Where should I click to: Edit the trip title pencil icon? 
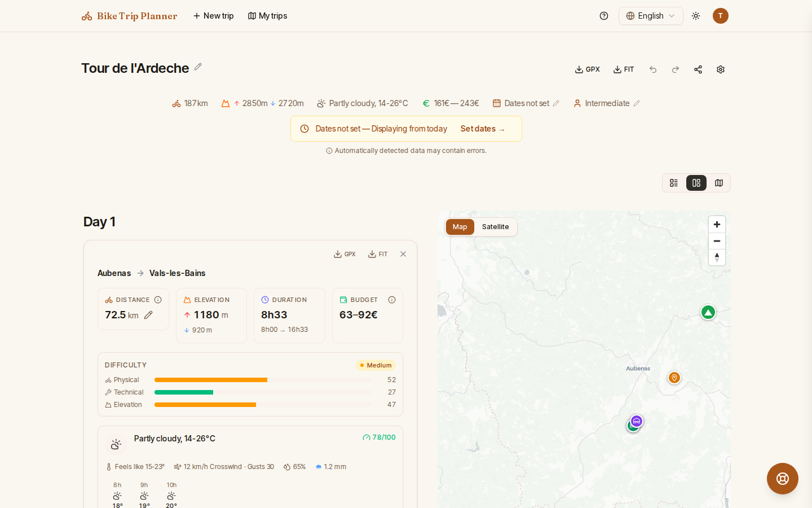198,67
